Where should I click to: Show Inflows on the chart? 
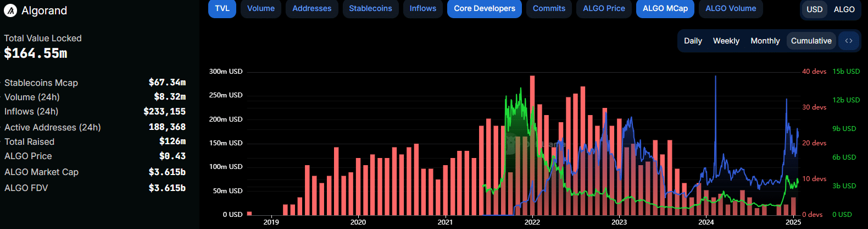click(422, 9)
